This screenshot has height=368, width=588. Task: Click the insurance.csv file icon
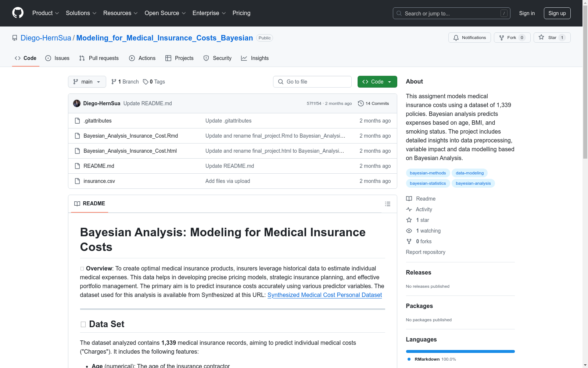(77, 181)
